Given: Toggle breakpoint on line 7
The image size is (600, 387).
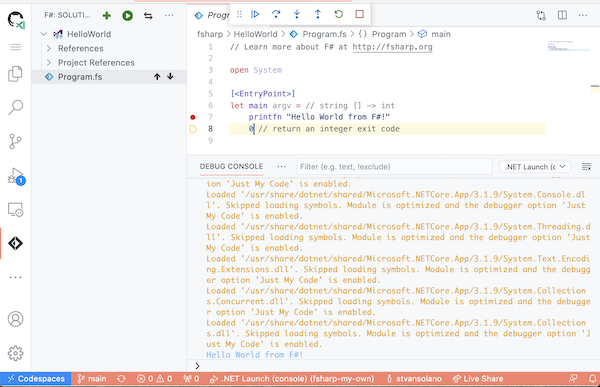Looking at the screenshot, I should 193,117.
